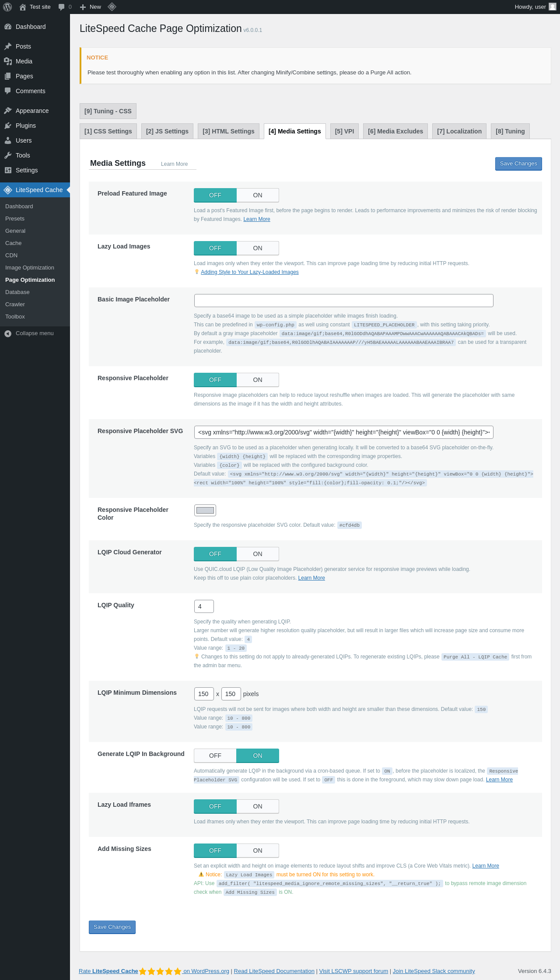Viewport: 560px width, 980px height.
Task: Turn OFF Generate LQIP In Background
Action: (215, 756)
